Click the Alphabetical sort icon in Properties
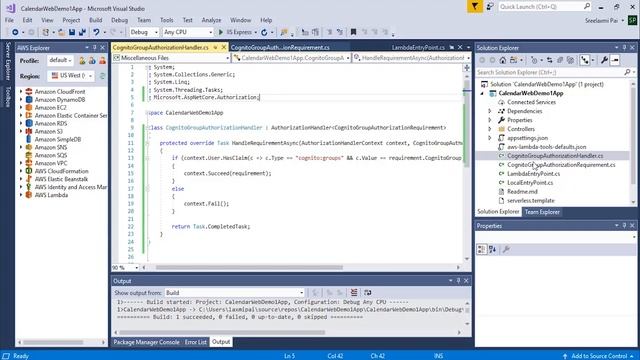The height and width of the screenshot is (360, 640). point(492,249)
